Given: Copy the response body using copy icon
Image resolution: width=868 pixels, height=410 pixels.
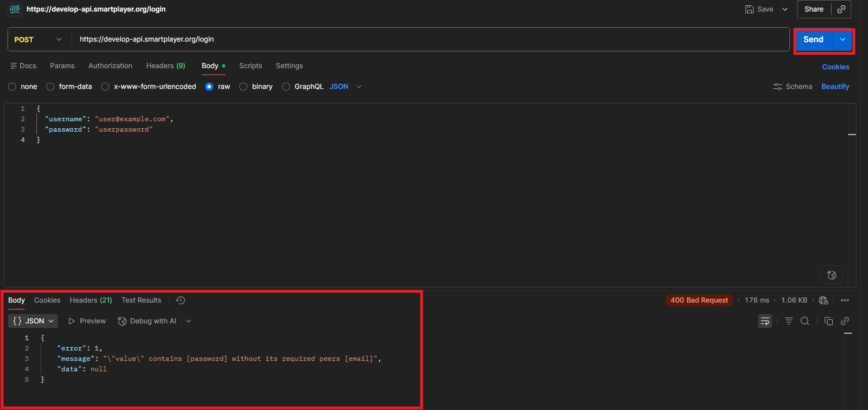Looking at the screenshot, I should coord(828,321).
